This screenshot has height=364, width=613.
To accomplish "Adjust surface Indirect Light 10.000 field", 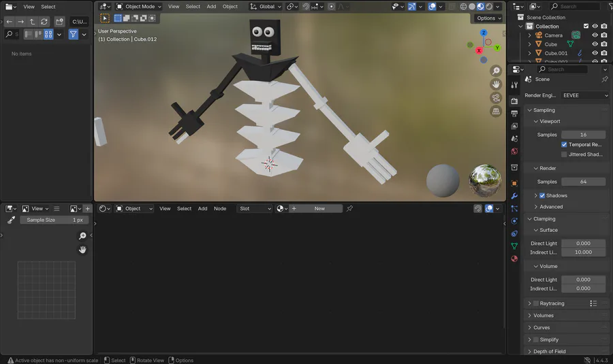I will coord(583,252).
